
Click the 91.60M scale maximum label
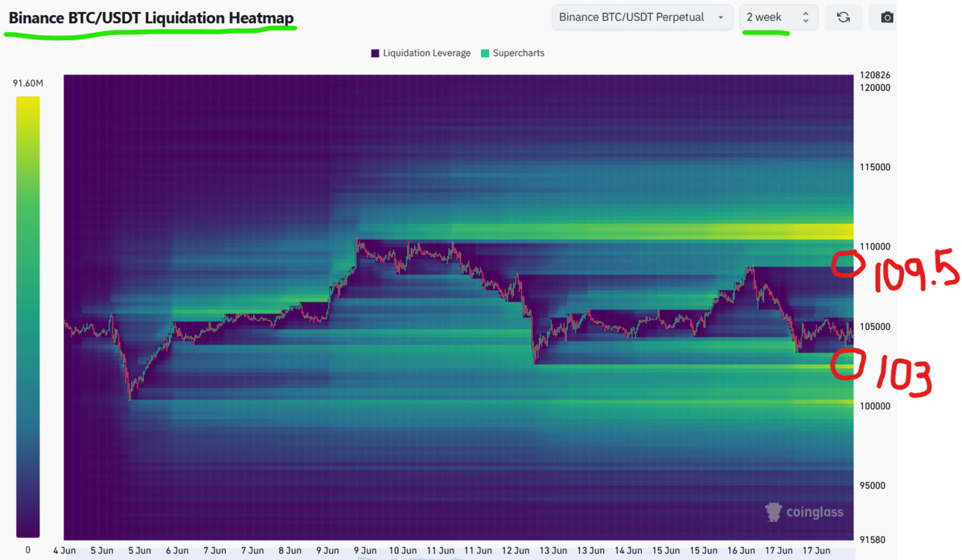[28, 83]
